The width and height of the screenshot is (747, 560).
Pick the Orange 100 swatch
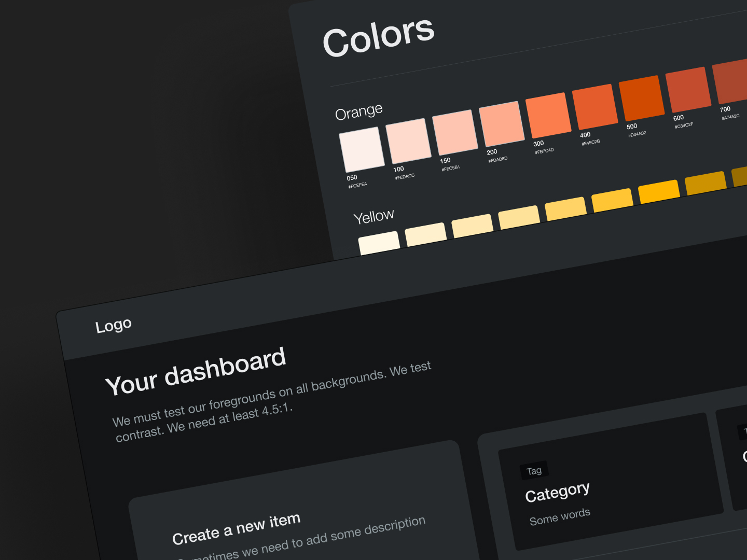pos(408,141)
